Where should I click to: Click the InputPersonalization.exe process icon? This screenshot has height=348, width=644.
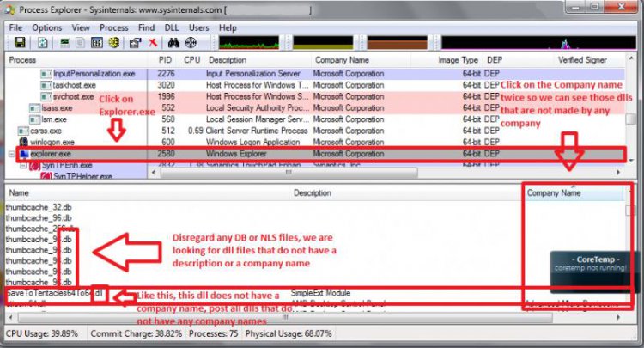click(x=46, y=74)
